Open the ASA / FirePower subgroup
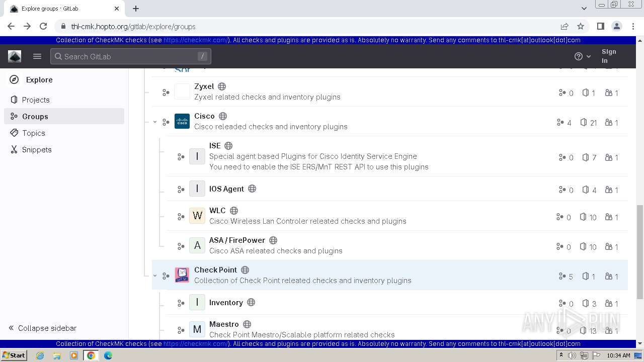This screenshot has width=644, height=362. coord(237,240)
